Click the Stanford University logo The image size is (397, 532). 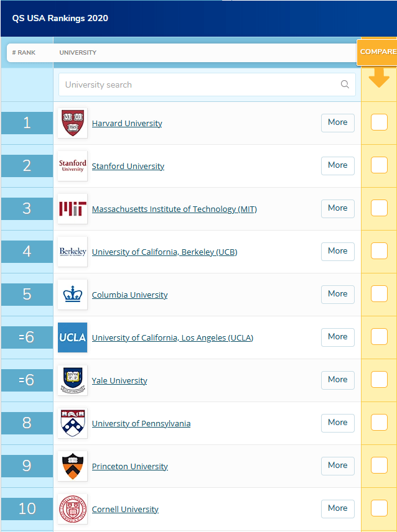pyautogui.click(x=73, y=166)
